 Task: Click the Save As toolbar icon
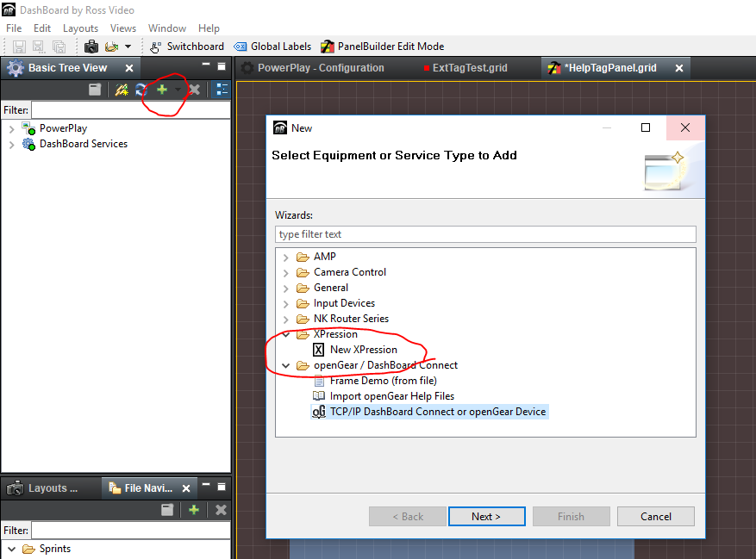[39, 47]
